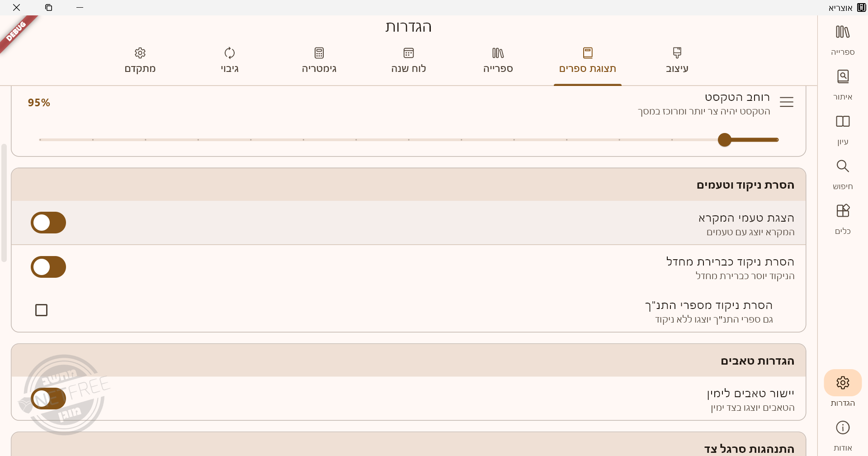Open the איתור locate sidebar icon
868x456 pixels.
pos(842,84)
